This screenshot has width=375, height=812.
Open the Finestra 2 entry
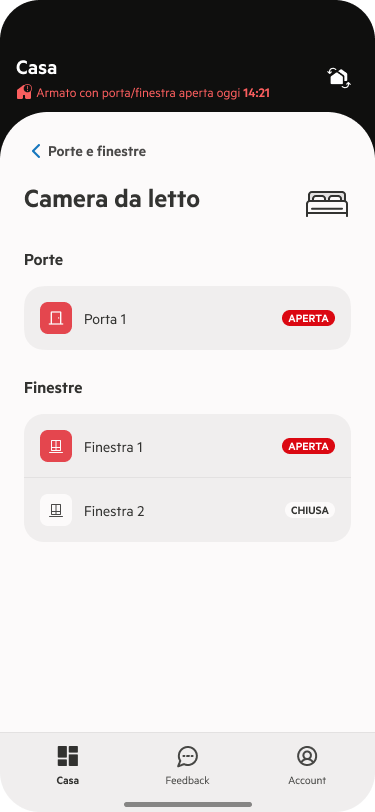[188, 510]
